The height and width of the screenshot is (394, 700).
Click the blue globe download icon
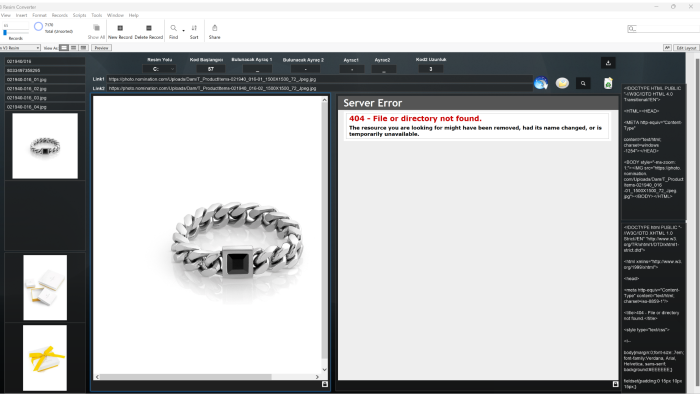click(541, 83)
